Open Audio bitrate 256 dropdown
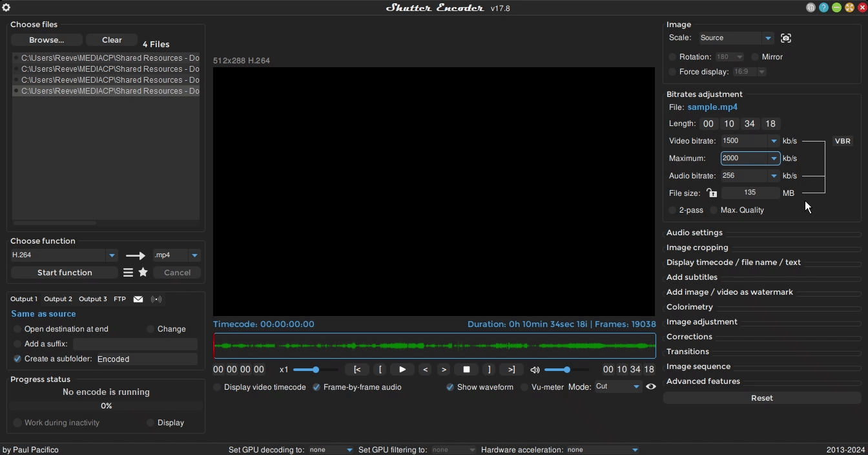868x455 pixels. tap(774, 176)
